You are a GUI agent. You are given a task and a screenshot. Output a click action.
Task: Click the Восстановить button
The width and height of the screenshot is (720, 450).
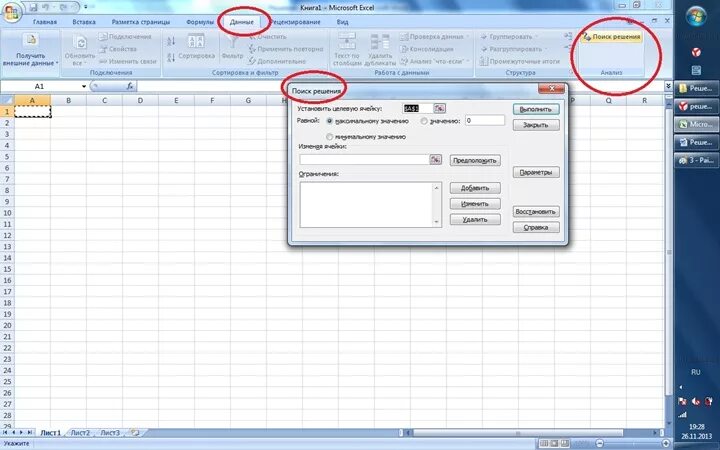tap(536, 212)
